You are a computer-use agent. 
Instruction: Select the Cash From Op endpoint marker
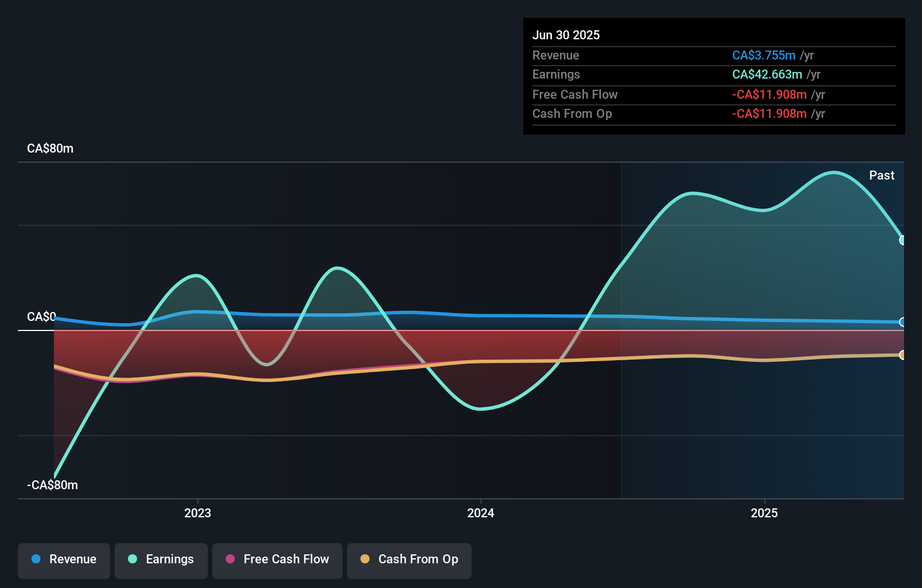[x=903, y=355]
